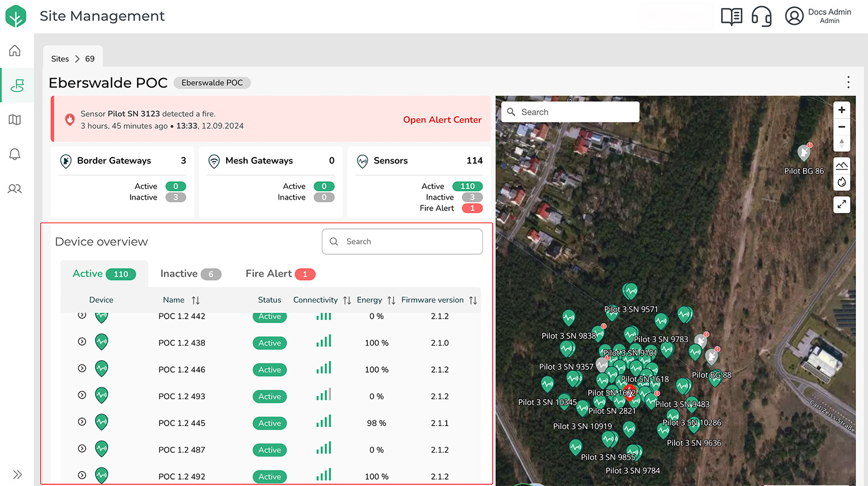
Task: Expand the map to fullscreen
Action: [842, 204]
